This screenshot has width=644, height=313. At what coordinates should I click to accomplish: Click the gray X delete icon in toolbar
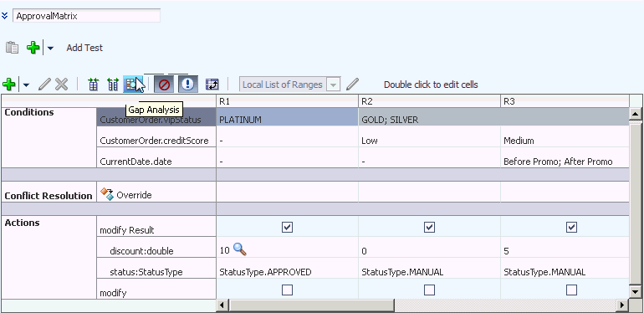click(62, 85)
